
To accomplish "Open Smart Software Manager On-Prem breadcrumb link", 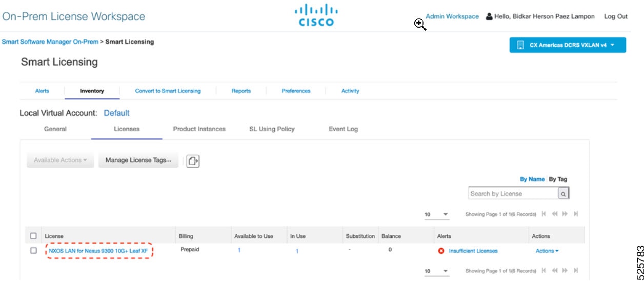I will coord(50,42).
